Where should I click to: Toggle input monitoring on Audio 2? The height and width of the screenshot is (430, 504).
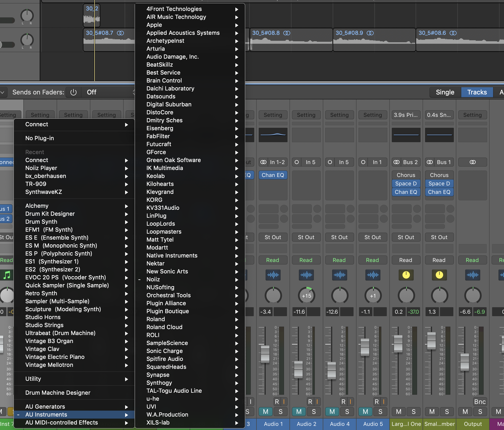pyautogui.click(x=317, y=402)
